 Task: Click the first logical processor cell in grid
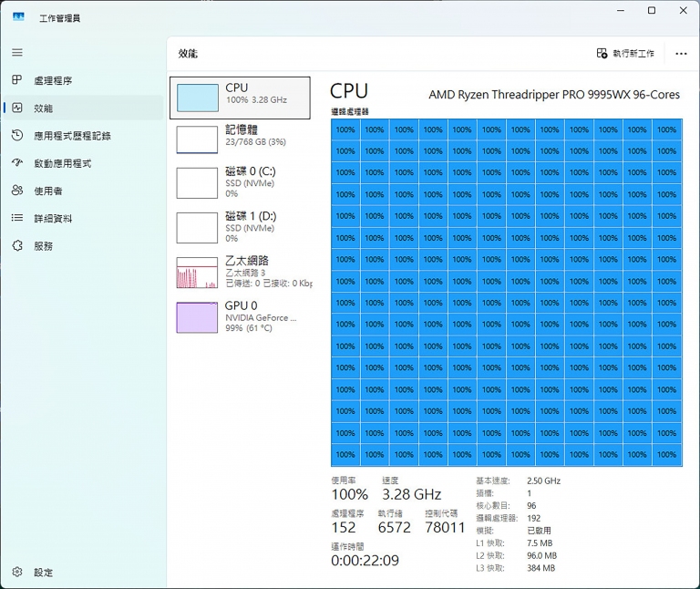pos(345,129)
